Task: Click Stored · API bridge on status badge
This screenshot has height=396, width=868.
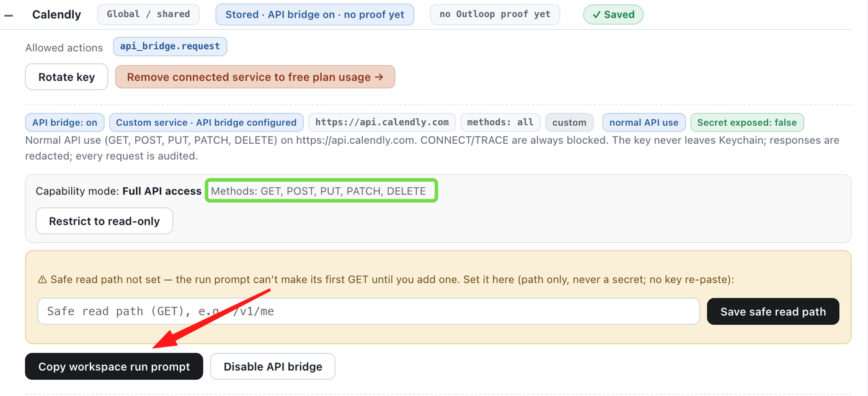Action: coord(315,14)
